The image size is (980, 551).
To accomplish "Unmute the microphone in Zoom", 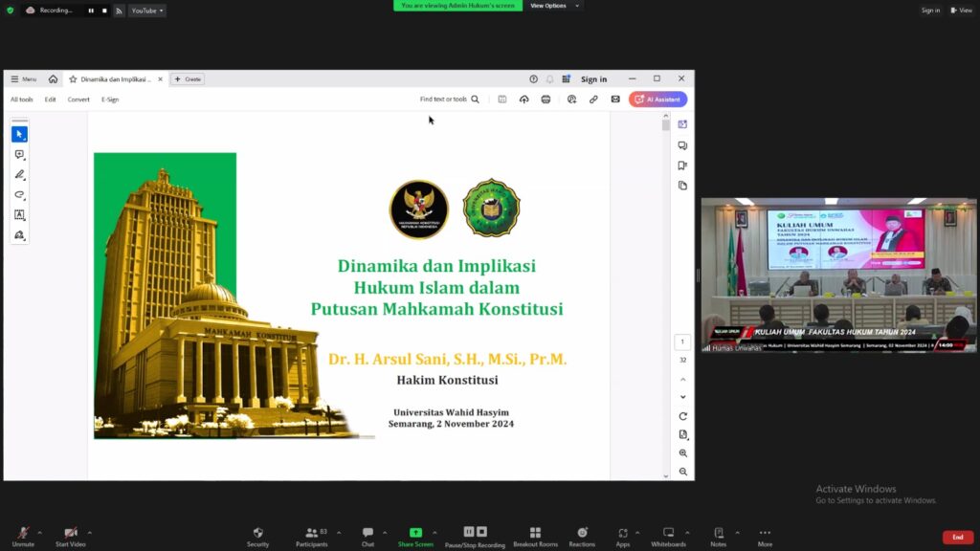I will (x=23, y=536).
